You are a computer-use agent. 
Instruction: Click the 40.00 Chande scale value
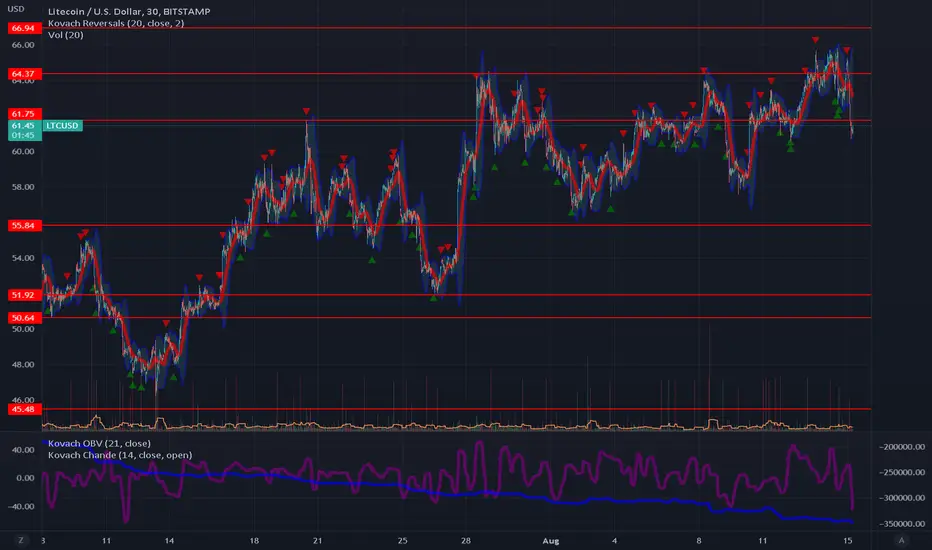tap(23, 450)
